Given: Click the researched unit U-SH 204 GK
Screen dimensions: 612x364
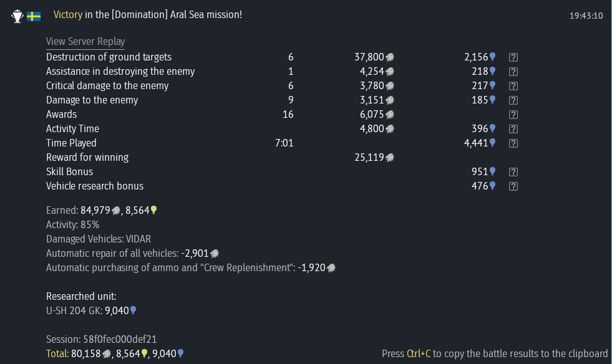Looking at the screenshot, I should [75, 310].
